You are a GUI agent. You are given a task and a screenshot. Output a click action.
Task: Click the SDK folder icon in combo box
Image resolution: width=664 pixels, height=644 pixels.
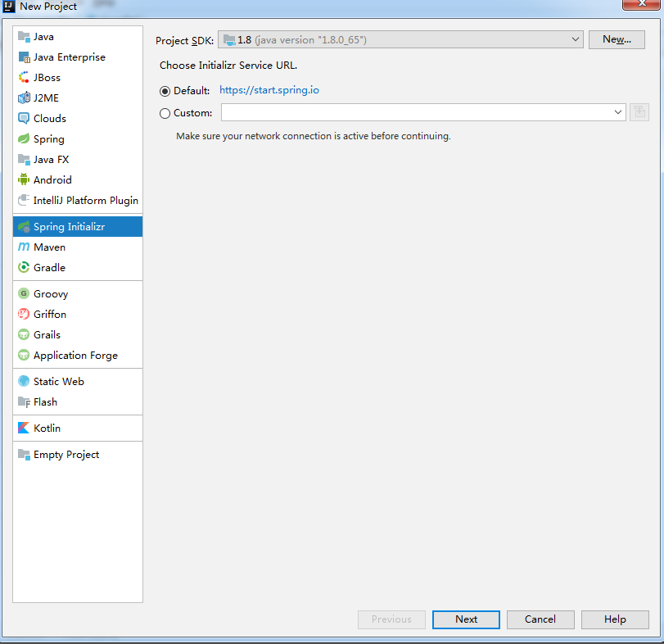229,40
